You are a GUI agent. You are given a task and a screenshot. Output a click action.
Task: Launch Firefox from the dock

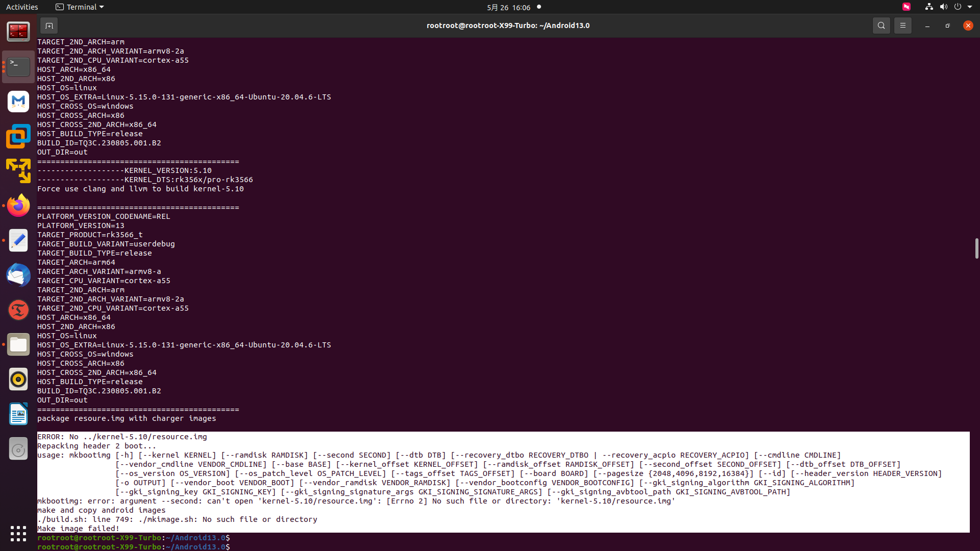click(18, 206)
